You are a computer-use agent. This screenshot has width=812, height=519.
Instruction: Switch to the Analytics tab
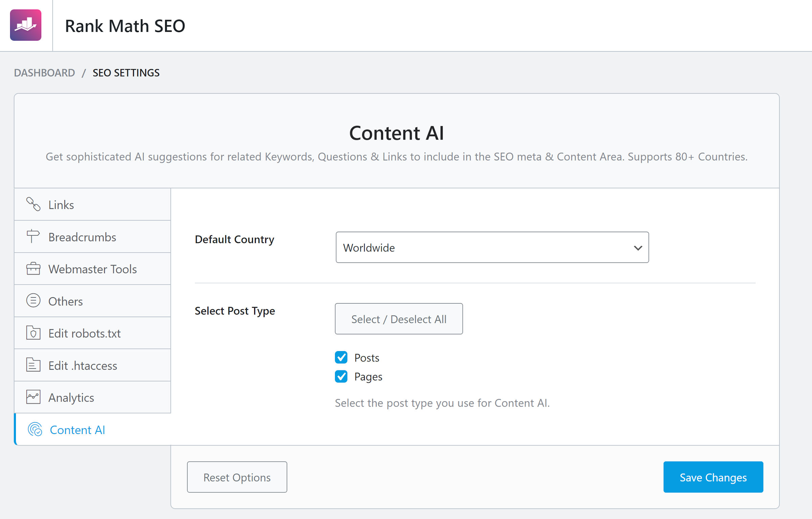tap(71, 397)
